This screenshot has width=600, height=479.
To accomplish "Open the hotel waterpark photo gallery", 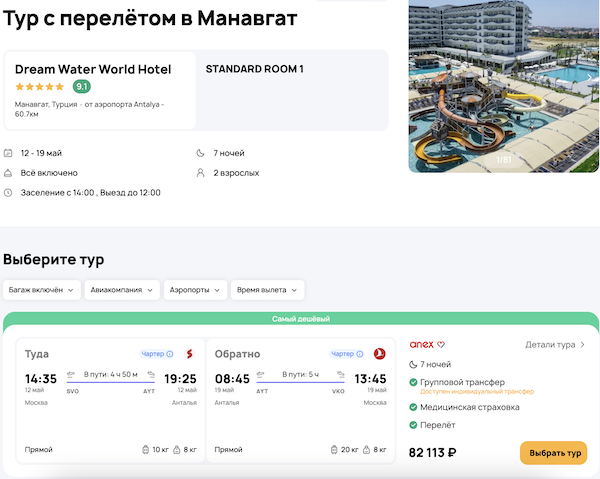I will coord(504,86).
